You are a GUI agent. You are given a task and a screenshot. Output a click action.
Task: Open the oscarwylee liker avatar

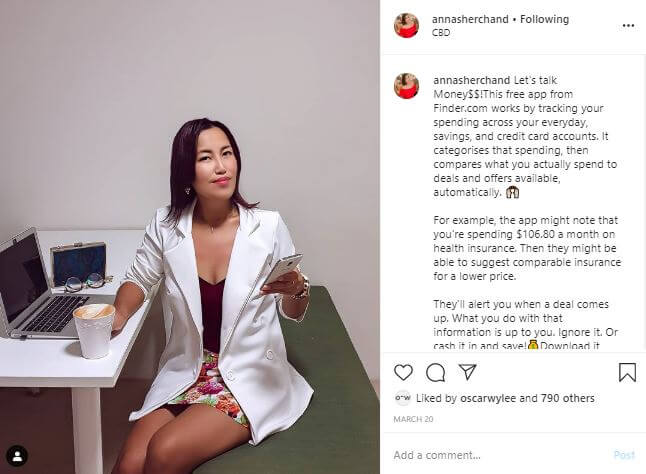(x=403, y=398)
